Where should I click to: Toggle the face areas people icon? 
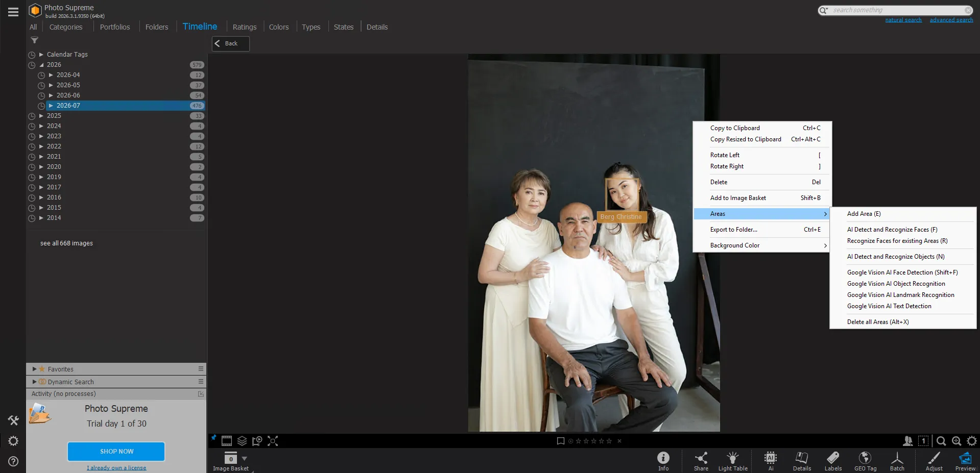coord(908,441)
